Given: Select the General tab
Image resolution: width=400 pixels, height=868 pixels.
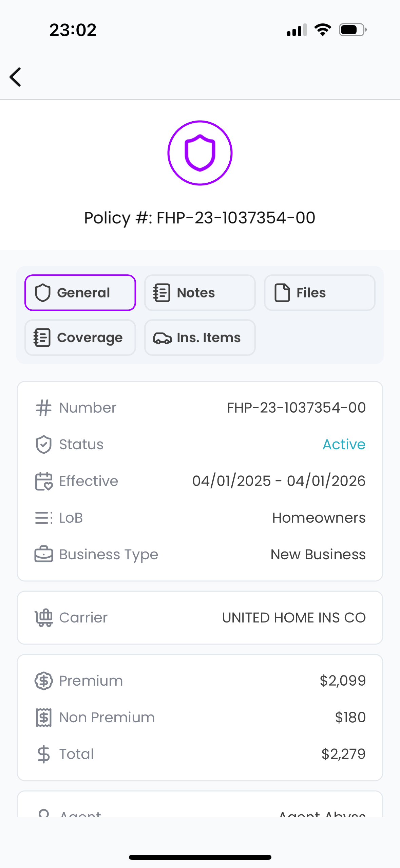Looking at the screenshot, I should (80, 293).
